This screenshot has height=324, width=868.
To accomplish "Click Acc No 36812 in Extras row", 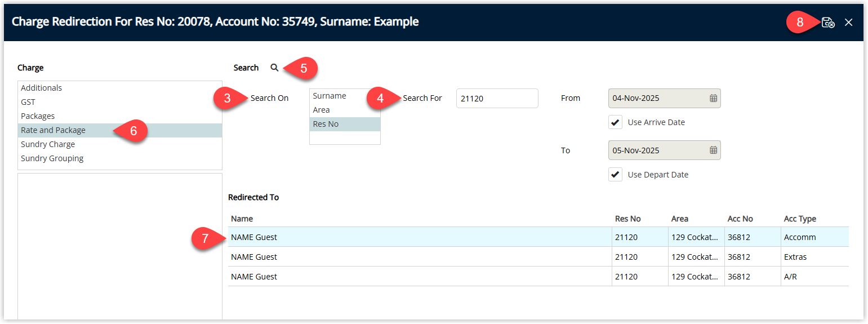I will coord(753,257).
